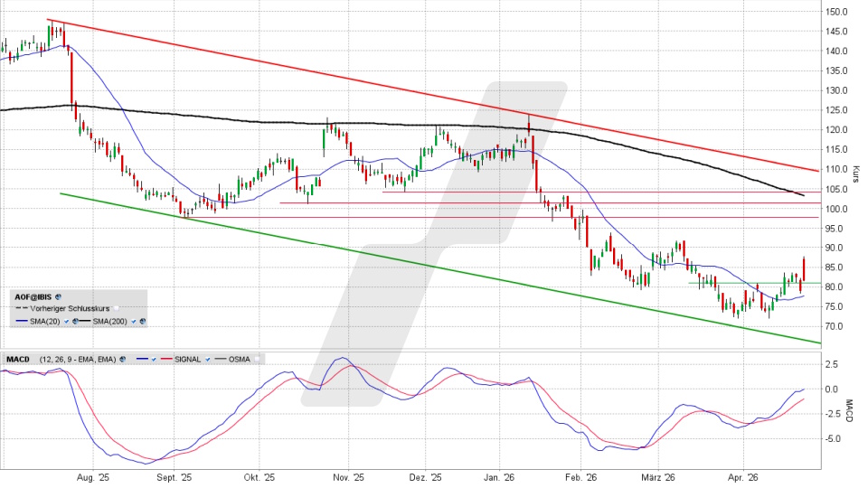868x488 pixels.
Task: Click the -5.0 MACD axis value
Action: 833,439
